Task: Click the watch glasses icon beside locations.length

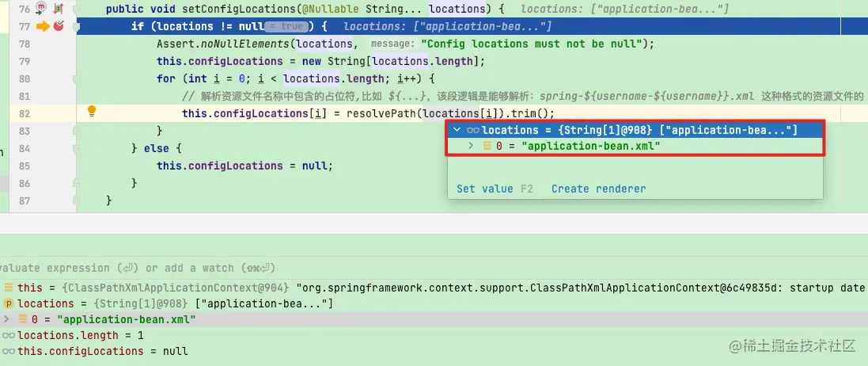Action: coord(8,336)
